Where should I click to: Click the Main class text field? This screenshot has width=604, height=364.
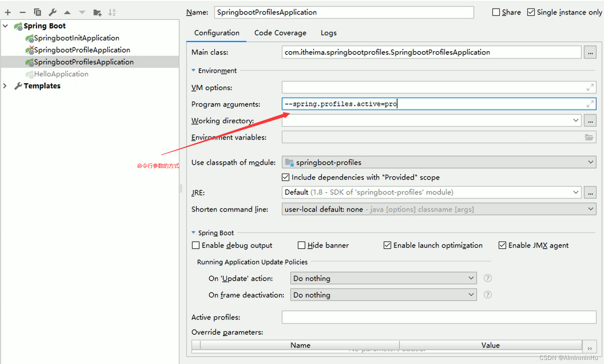point(431,52)
